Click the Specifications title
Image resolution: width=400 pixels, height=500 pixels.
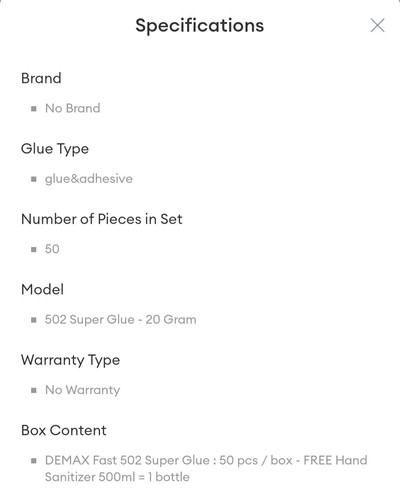click(x=199, y=25)
